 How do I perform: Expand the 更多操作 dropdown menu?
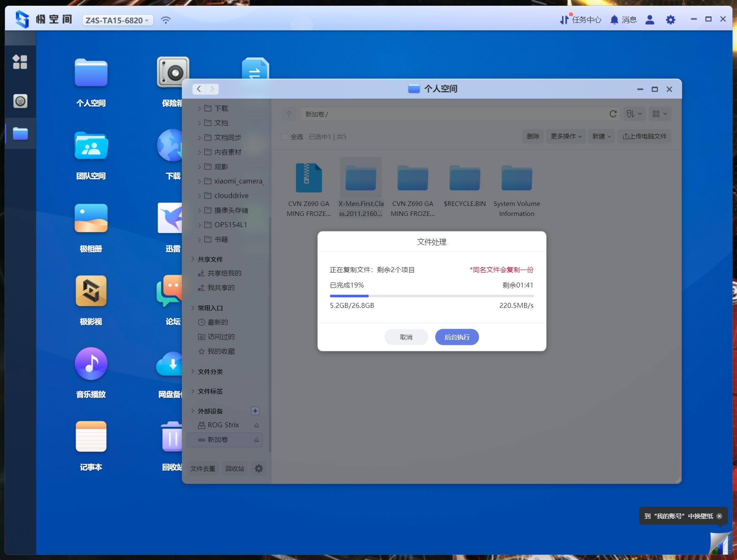point(566,136)
